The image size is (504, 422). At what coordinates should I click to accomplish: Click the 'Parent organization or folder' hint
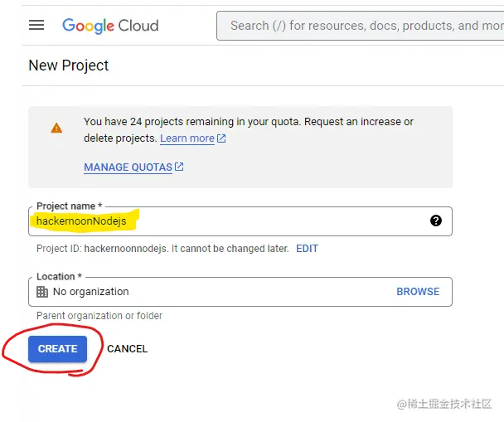[x=99, y=316]
